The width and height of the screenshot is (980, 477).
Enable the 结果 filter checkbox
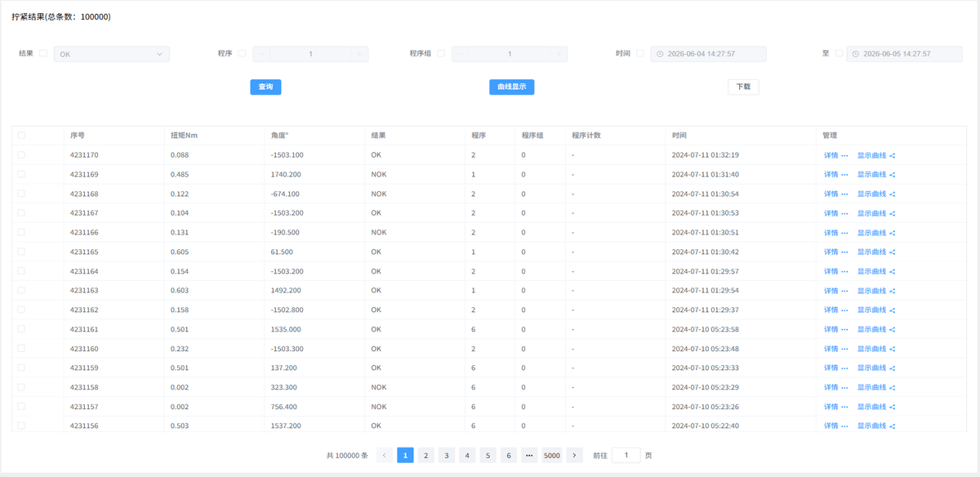point(43,54)
